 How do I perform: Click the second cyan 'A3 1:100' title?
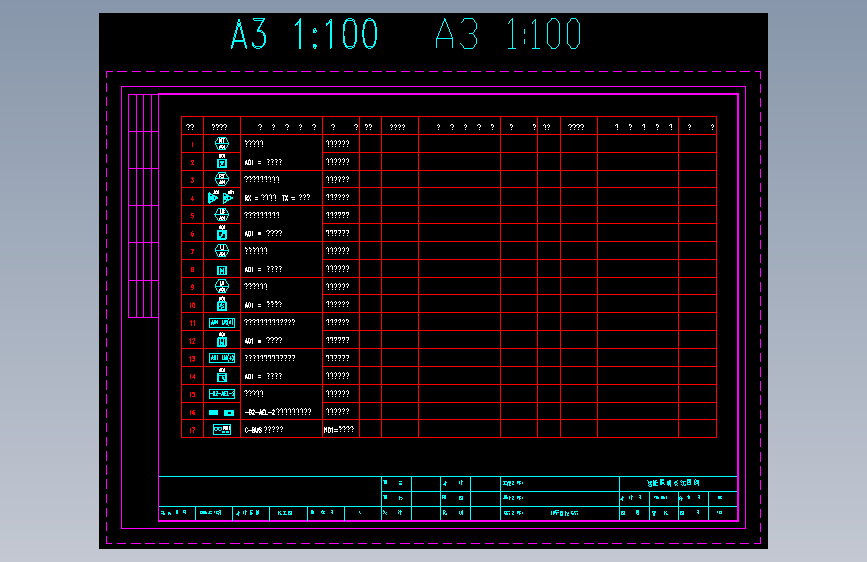click(508, 34)
